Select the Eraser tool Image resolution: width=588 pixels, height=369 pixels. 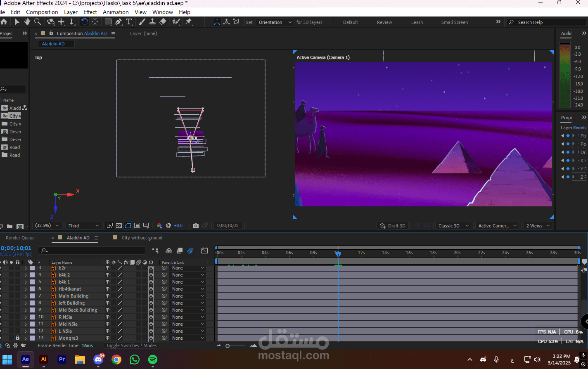pyautogui.click(x=163, y=22)
